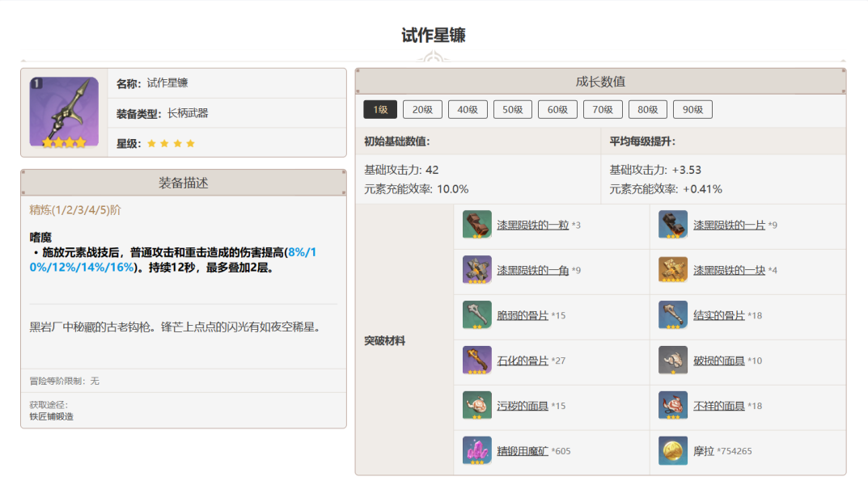Show stats for 90级 level
Image resolution: width=868 pixels, height=485 pixels.
(692, 110)
